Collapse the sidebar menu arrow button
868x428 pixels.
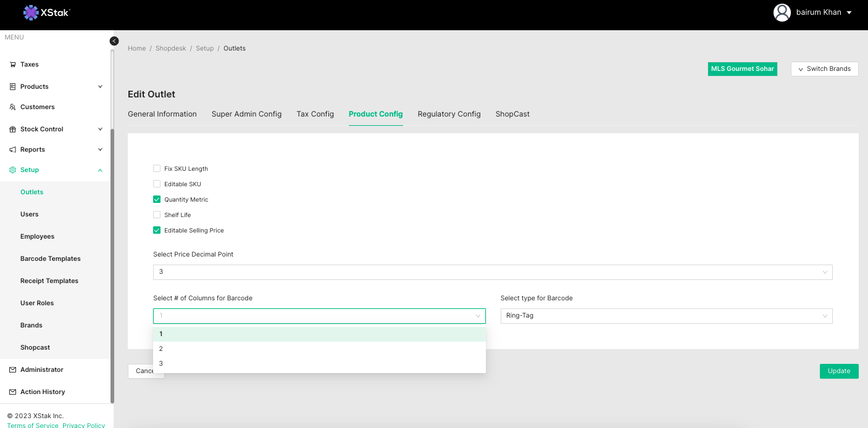[x=114, y=41]
